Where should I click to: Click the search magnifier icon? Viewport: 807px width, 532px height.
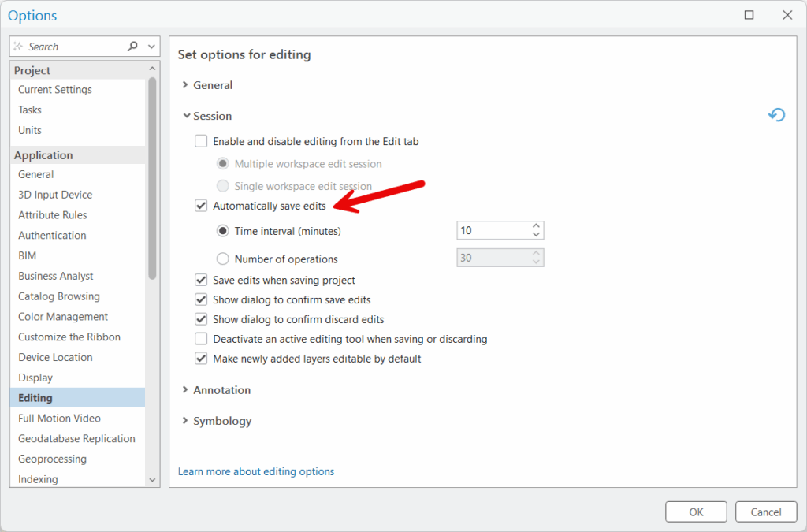132,47
